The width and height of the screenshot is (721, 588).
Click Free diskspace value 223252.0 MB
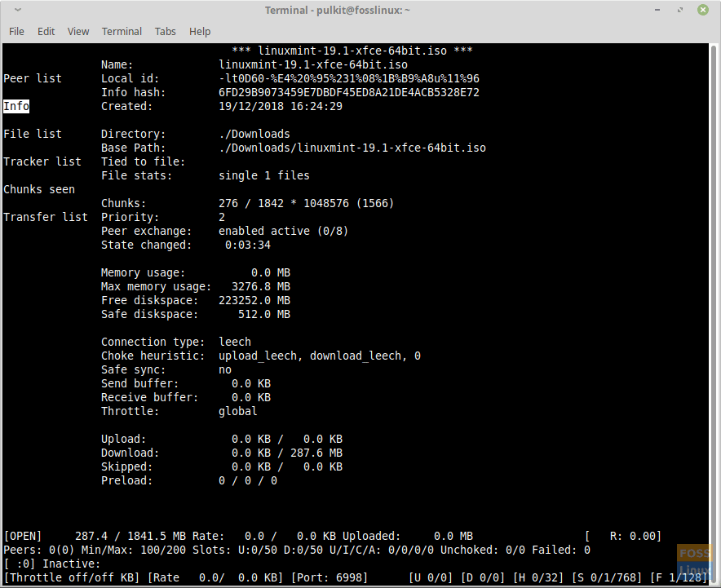[x=254, y=300]
